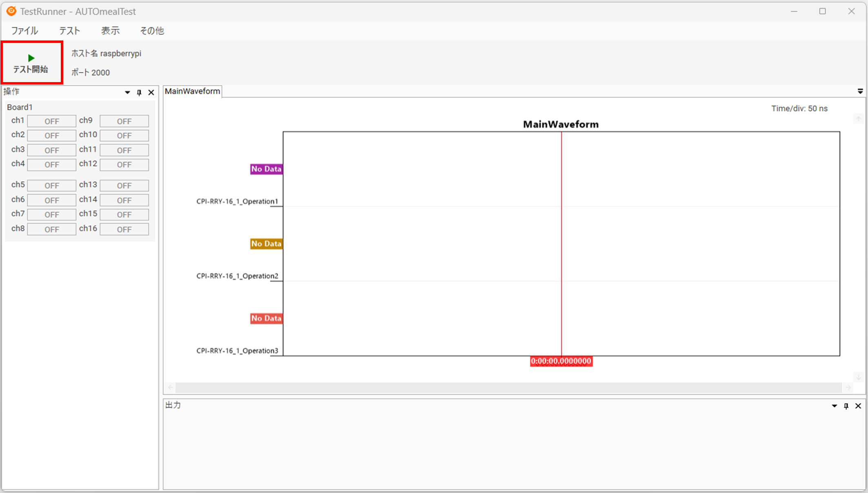The height and width of the screenshot is (493, 868).
Task: Toggle ch1 OFF switch on Board1
Action: (x=51, y=121)
